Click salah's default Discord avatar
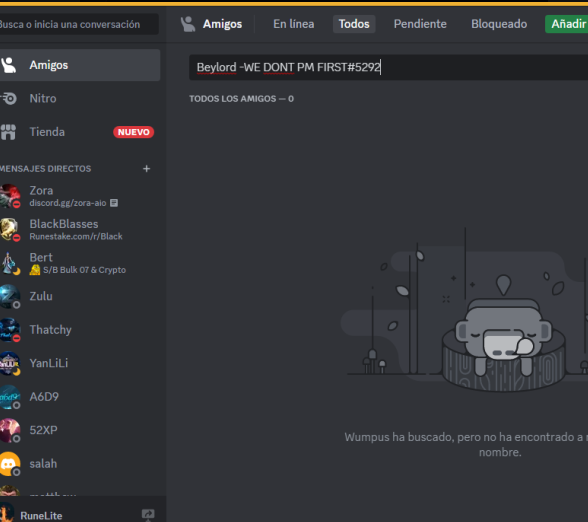This screenshot has width=588, height=522. click(x=10, y=464)
